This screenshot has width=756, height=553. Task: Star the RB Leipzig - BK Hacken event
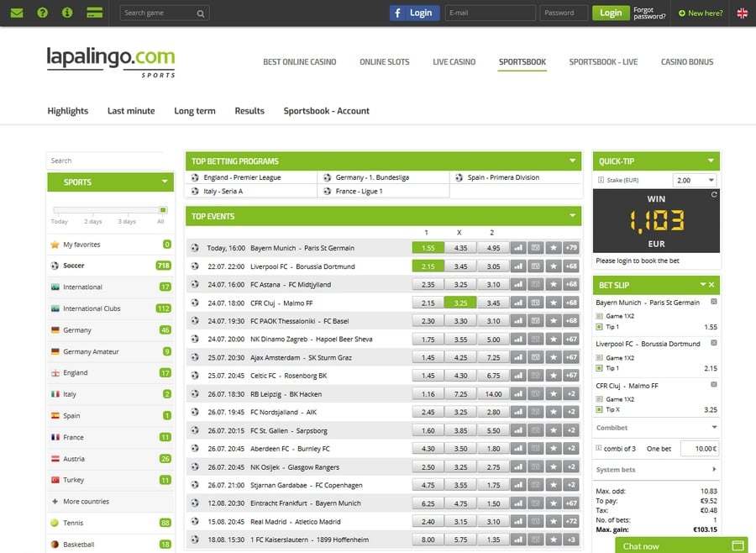point(554,394)
